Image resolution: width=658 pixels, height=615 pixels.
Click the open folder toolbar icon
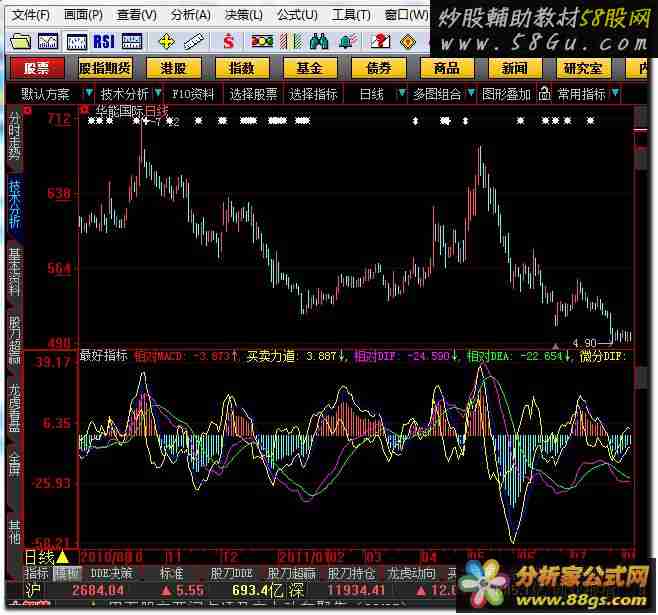click(x=20, y=41)
